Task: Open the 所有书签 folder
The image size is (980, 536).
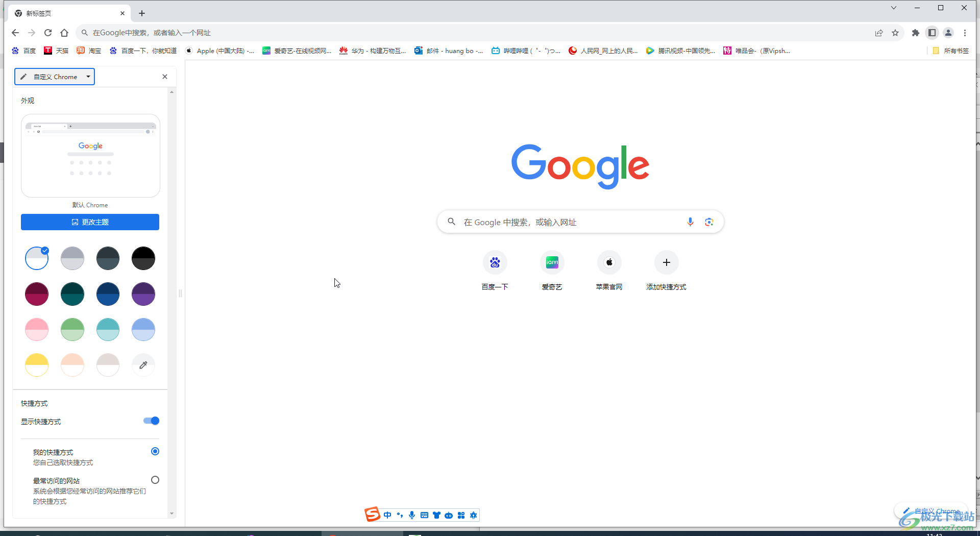Action: (950, 51)
